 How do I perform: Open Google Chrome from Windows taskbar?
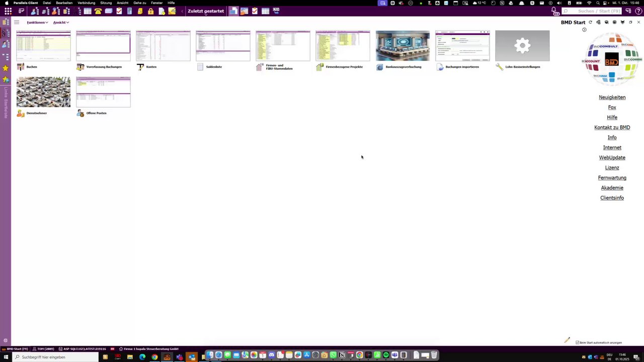pos(154,357)
